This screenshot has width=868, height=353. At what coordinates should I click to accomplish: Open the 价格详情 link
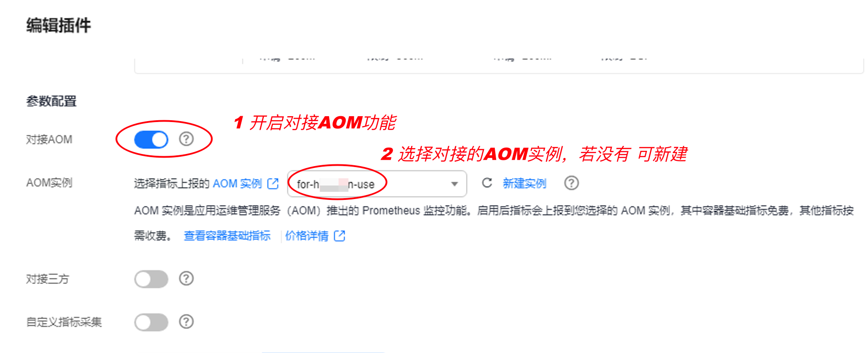coord(307,235)
